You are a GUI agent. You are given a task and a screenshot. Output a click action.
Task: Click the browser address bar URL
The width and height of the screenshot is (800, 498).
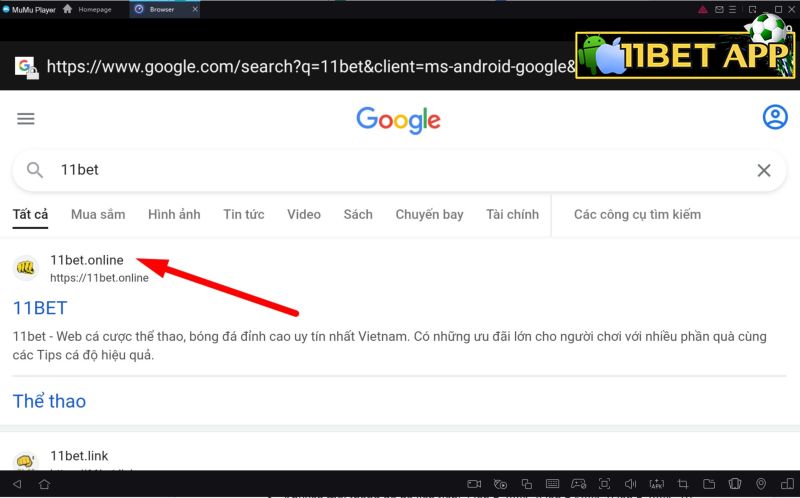coord(311,66)
